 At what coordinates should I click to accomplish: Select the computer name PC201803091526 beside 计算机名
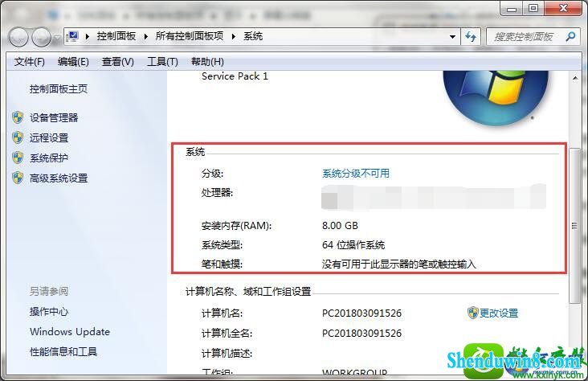(361, 313)
